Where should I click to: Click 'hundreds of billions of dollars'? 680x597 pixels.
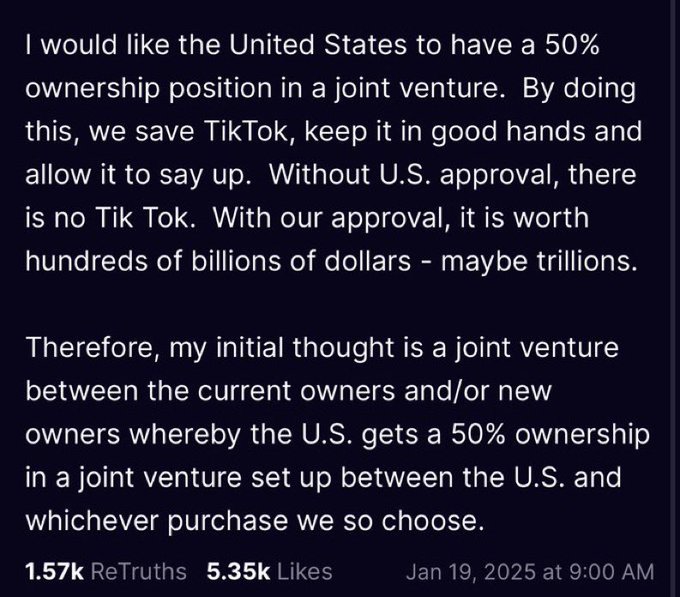point(218,261)
